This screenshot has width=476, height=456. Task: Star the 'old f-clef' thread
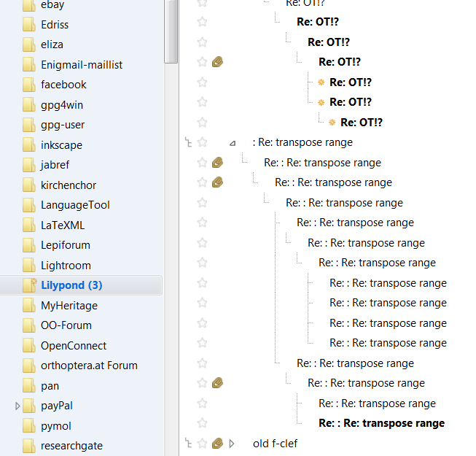pos(203,443)
